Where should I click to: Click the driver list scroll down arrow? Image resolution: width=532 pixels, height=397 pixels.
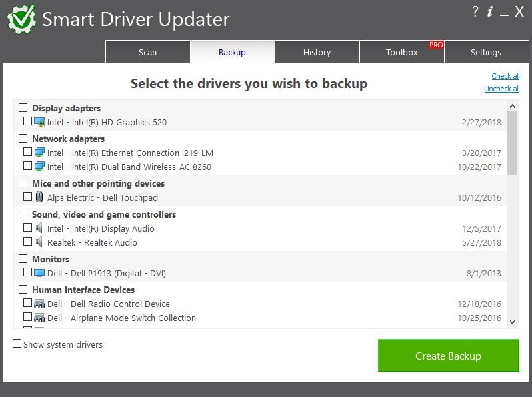coord(512,322)
